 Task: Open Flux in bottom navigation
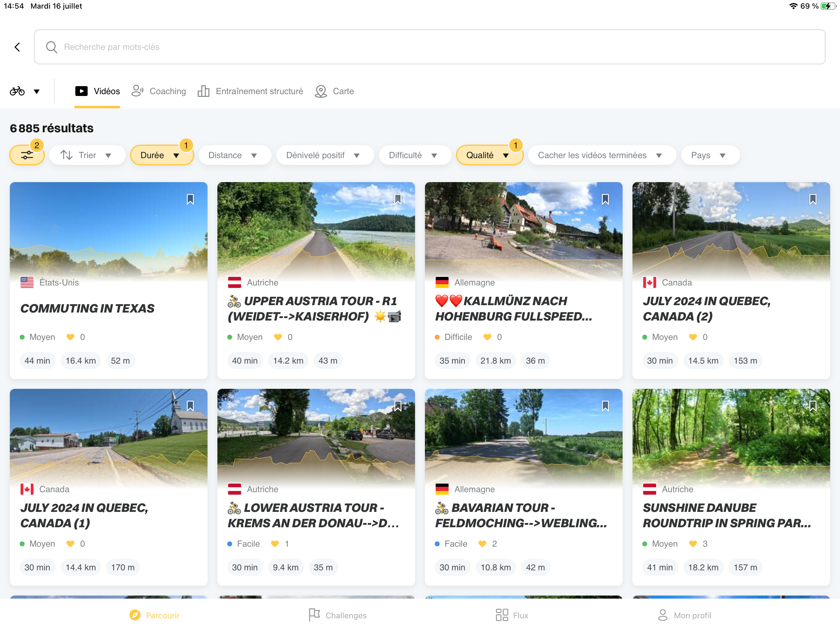[x=512, y=615]
